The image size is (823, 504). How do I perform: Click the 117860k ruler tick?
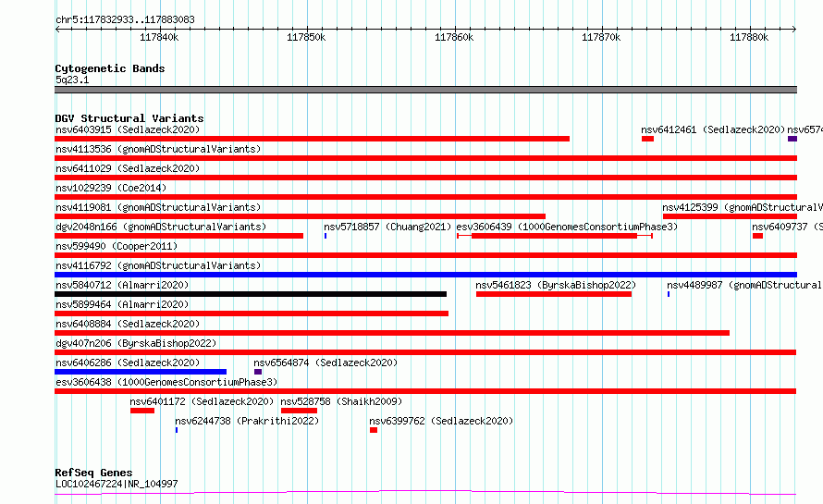pos(455,37)
